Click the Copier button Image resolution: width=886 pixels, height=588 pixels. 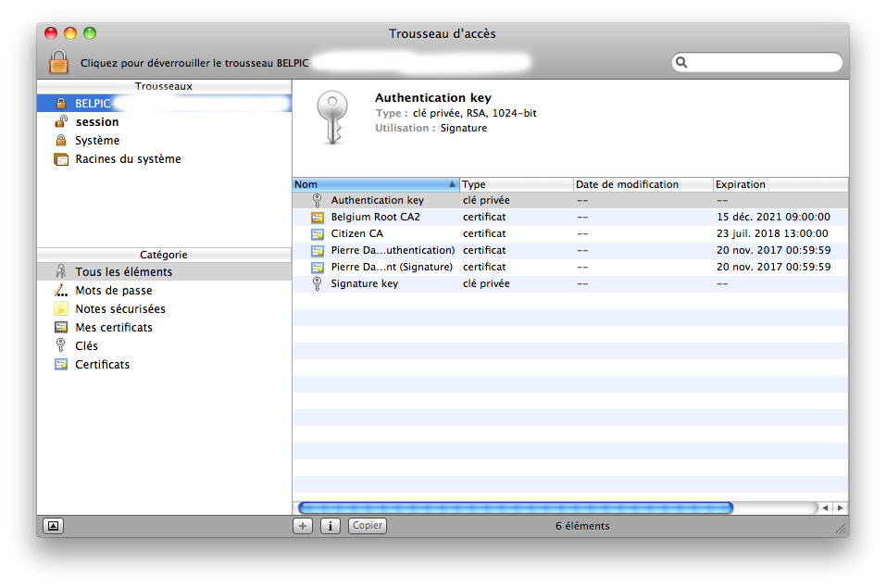(x=368, y=526)
